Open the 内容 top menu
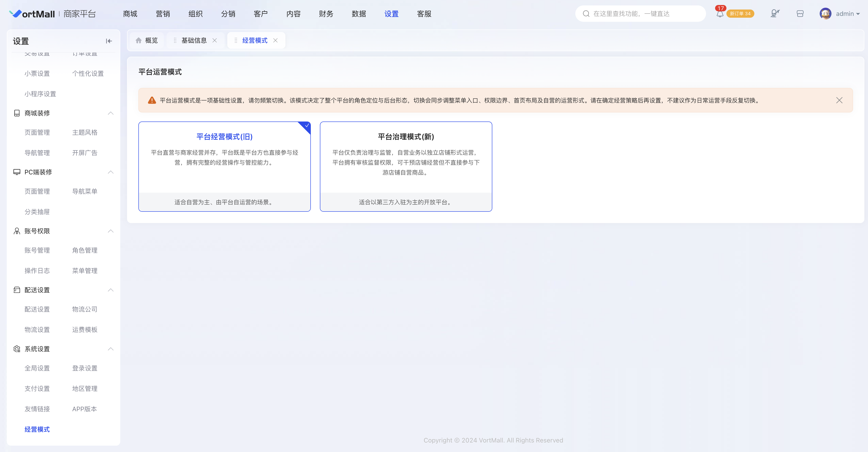 [x=294, y=14]
